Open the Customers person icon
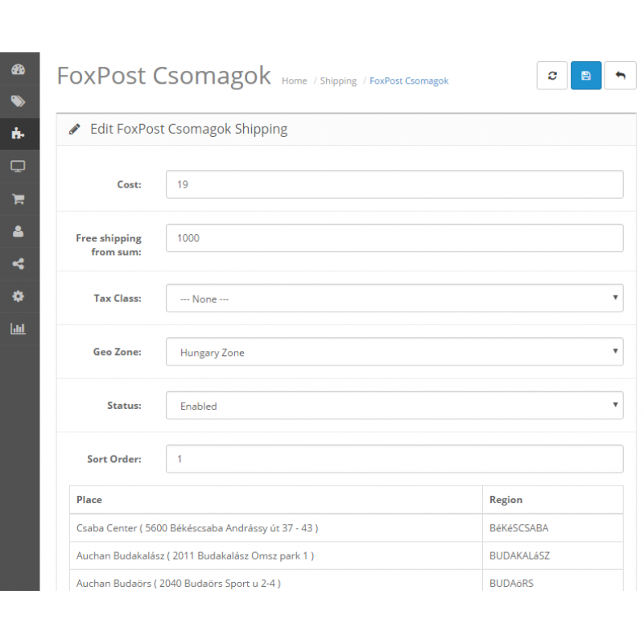 point(18,231)
